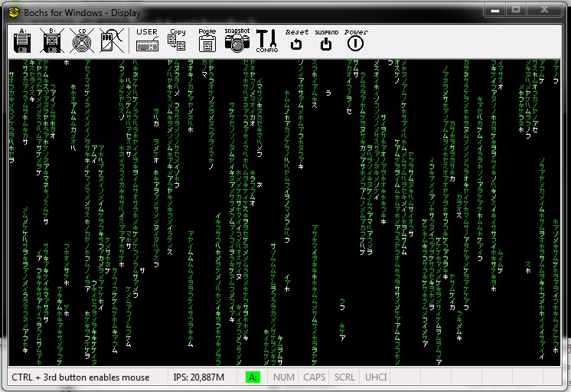Click the floppy A: drive icon
The image size is (571, 392).
[x=22, y=41]
